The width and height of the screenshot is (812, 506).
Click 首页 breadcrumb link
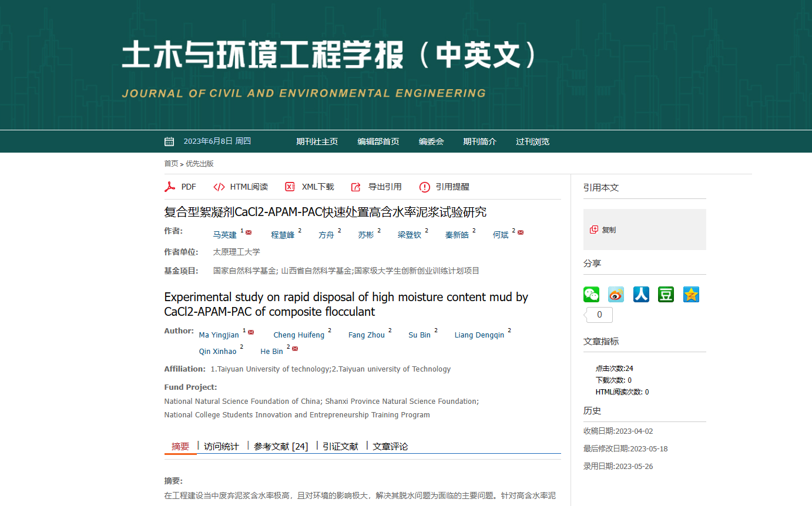(171, 164)
